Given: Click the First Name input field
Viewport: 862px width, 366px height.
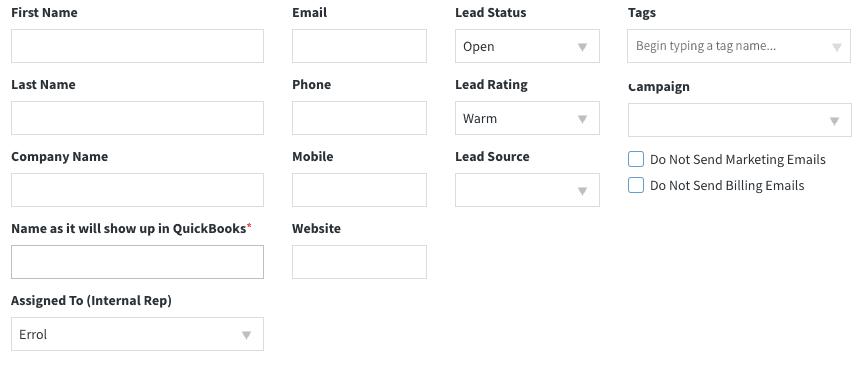Looking at the screenshot, I should (x=137, y=46).
